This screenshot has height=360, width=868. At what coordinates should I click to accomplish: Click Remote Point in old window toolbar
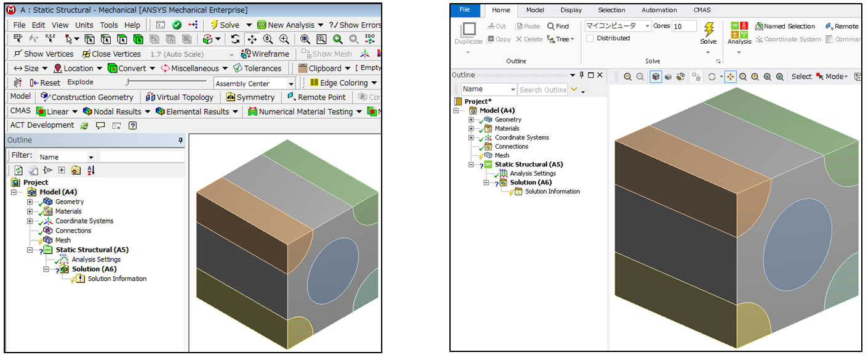coord(316,97)
